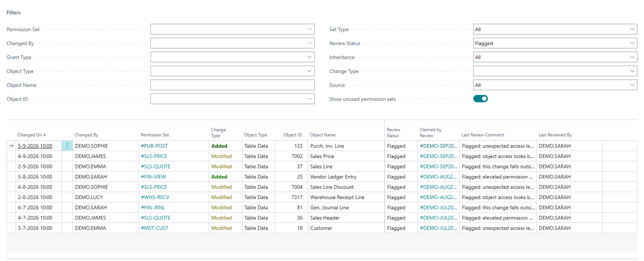Open #FIN-JRNL permission set link
The height and width of the screenshot is (261, 644).
click(x=153, y=208)
